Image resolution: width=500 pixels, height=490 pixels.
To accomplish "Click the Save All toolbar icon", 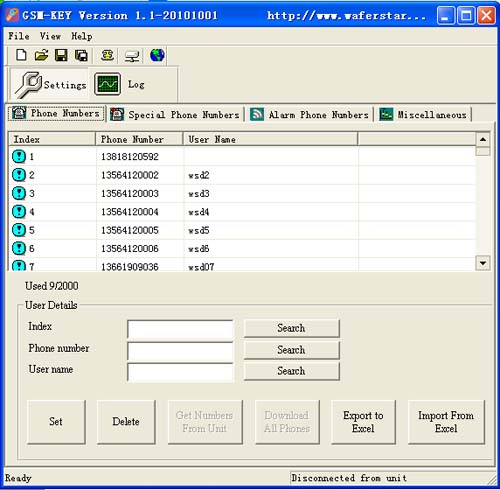I will click(x=81, y=55).
